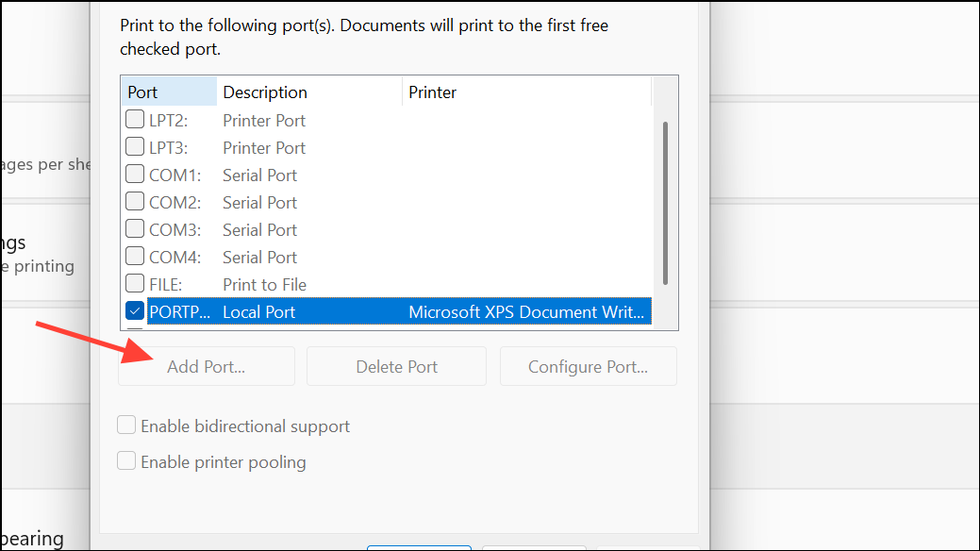
Task: Click the Delete Port button
Action: click(x=396, y=367)
